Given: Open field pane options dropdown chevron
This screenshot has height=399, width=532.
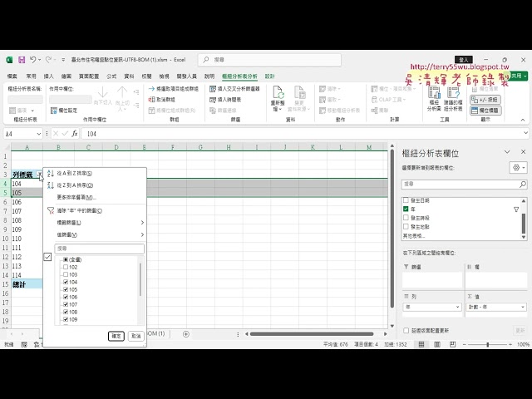Looking at the screenshot, I should tap(507, 152).
